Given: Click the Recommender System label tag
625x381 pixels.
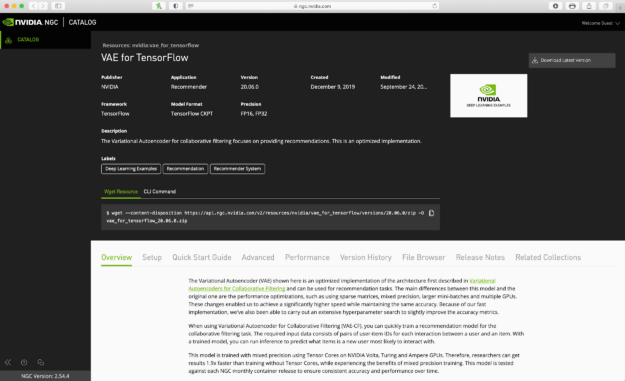Looking at the screenshot, I should (237, 169).
